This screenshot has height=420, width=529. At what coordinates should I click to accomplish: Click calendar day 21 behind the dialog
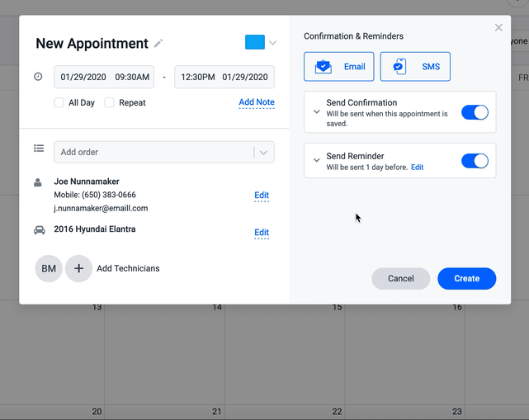[x=216, y=412]
